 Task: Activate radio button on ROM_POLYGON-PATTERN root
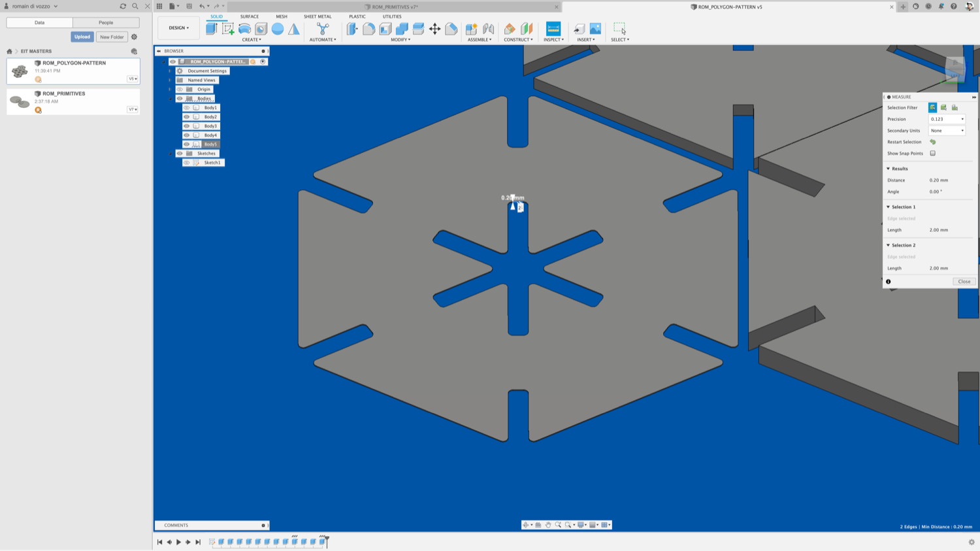click(x=263, y=61)
